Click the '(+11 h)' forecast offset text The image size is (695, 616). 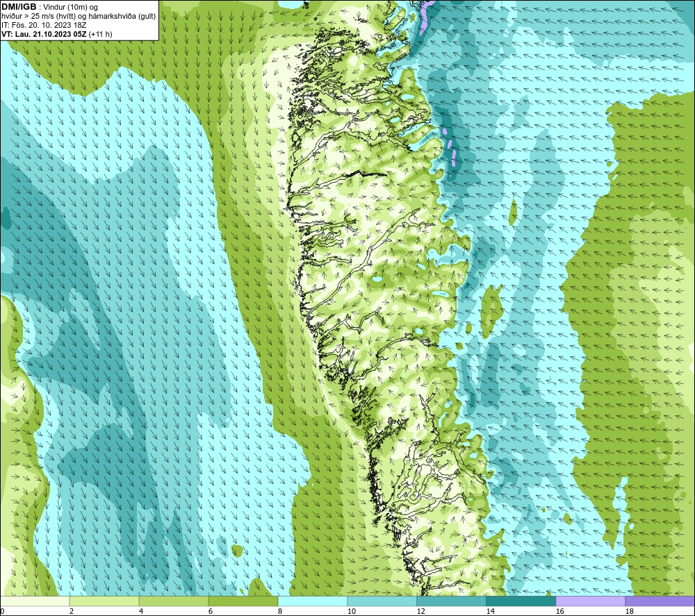coord(101,34)
